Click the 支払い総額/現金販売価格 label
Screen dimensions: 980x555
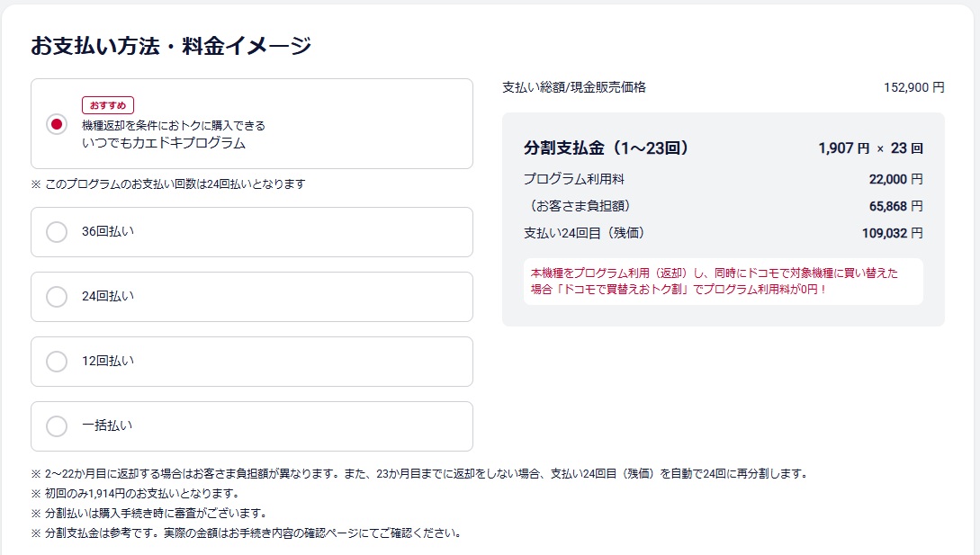coord(574,87)
